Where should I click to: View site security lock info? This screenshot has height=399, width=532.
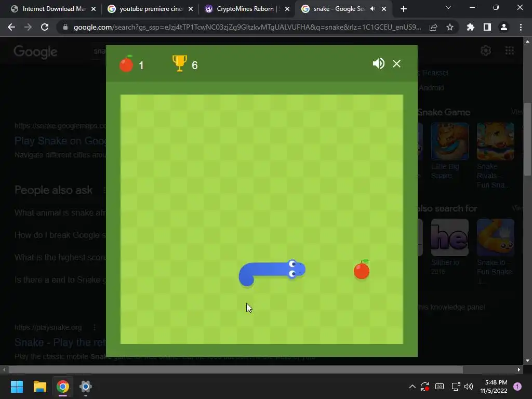[65, 27]
